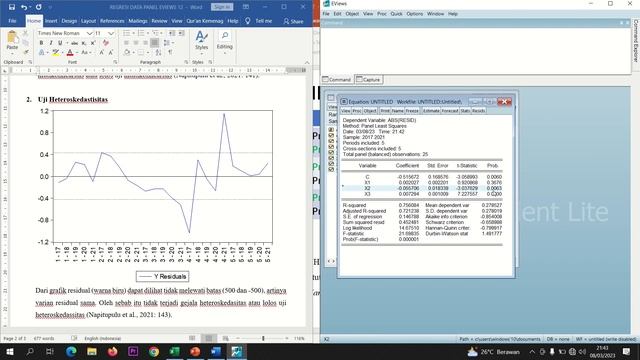Screen dimensions: 640x360
Task: Open the Quick menu in EViews
Action: pyautogui.click(x=396, y=13)
